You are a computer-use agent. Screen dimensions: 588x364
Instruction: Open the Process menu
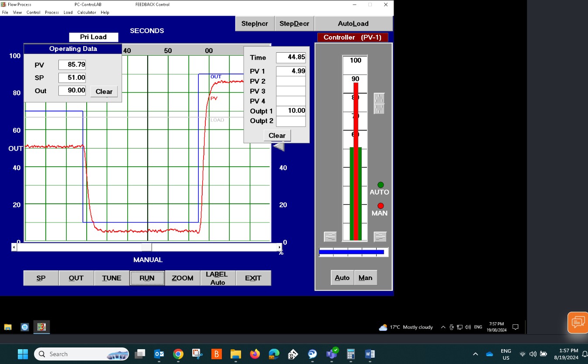pyautogui.click(x=51, y=12)
